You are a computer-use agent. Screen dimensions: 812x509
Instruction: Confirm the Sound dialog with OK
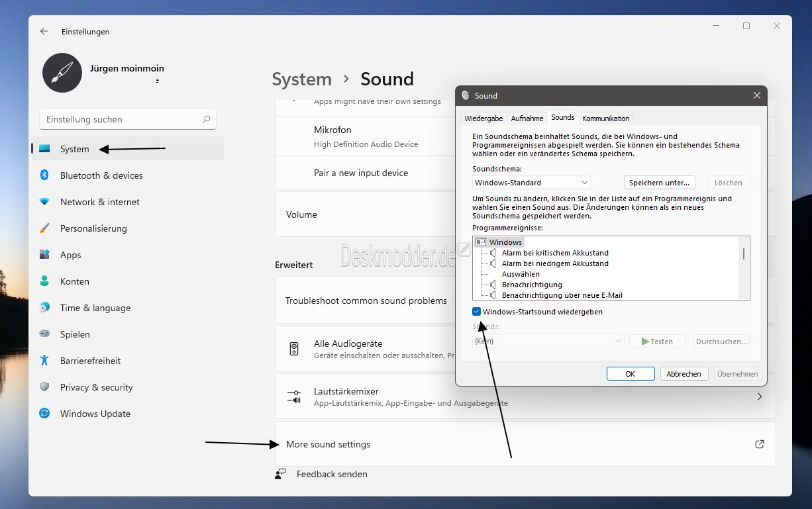click(x=631, y=374)
